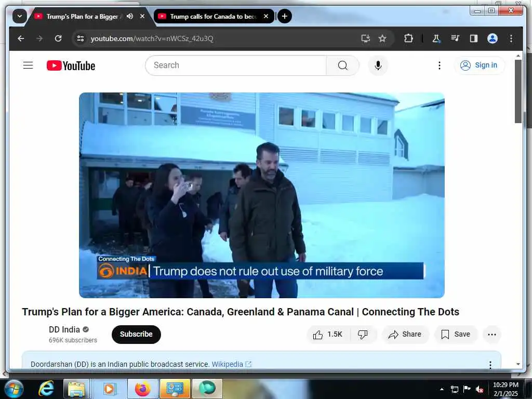
Task: Click scrollbar up arrow
Action: pos(518,56)
